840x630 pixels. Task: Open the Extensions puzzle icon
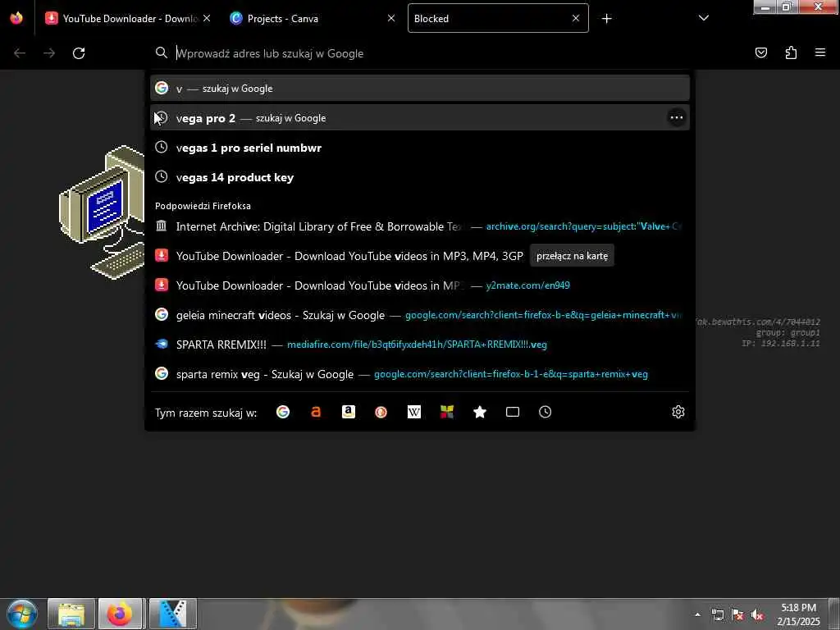click(x=791, y=52)
